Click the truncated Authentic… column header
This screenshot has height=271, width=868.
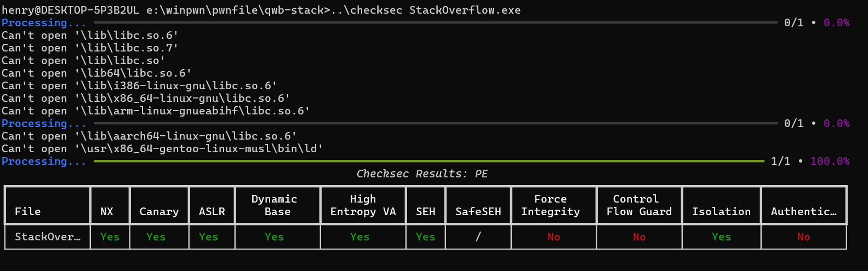point(803,211)
